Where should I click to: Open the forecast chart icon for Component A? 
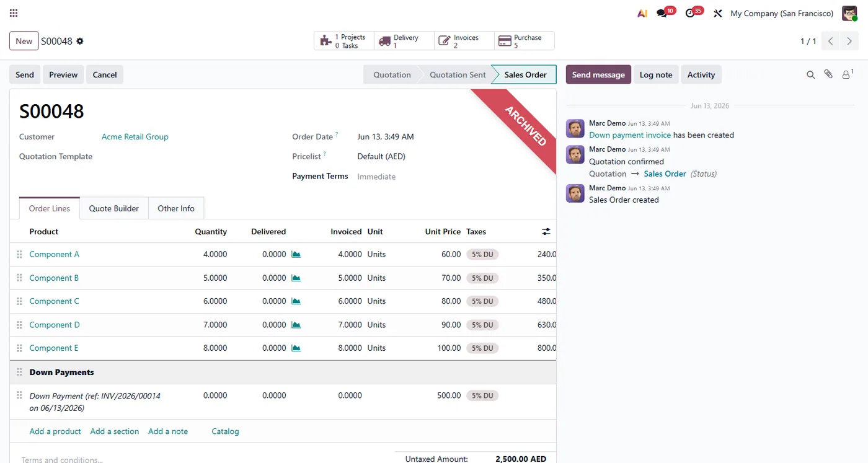click(296, 255)
